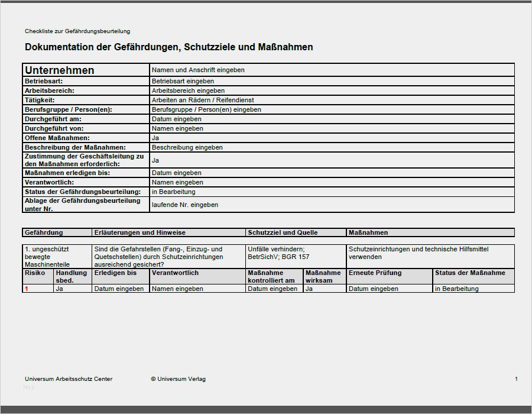Click the 'Risiko' sub-header
The image size is (532, 414).
[x=38, y=277]
